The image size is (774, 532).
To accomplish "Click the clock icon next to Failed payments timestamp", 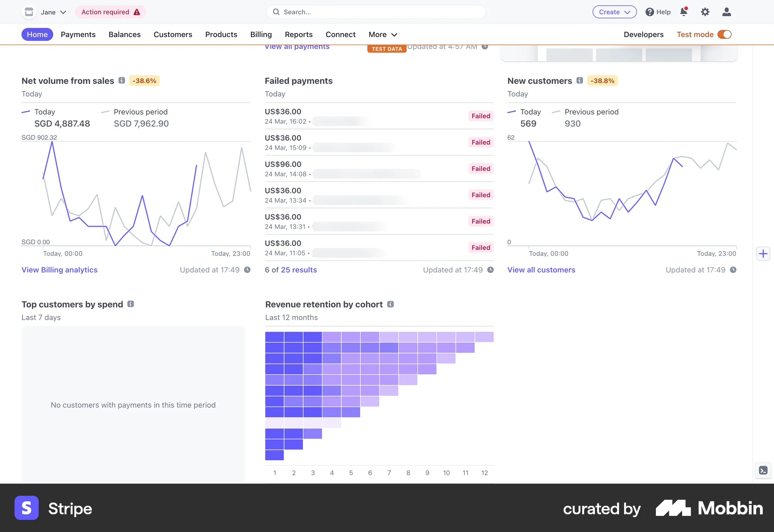I will 490,270.
